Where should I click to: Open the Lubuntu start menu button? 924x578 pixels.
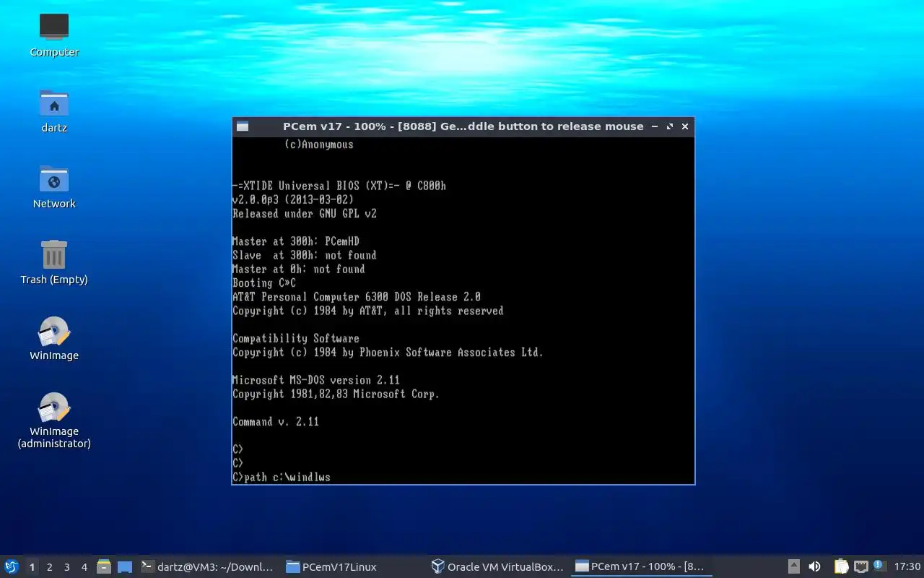coord(12,567)
